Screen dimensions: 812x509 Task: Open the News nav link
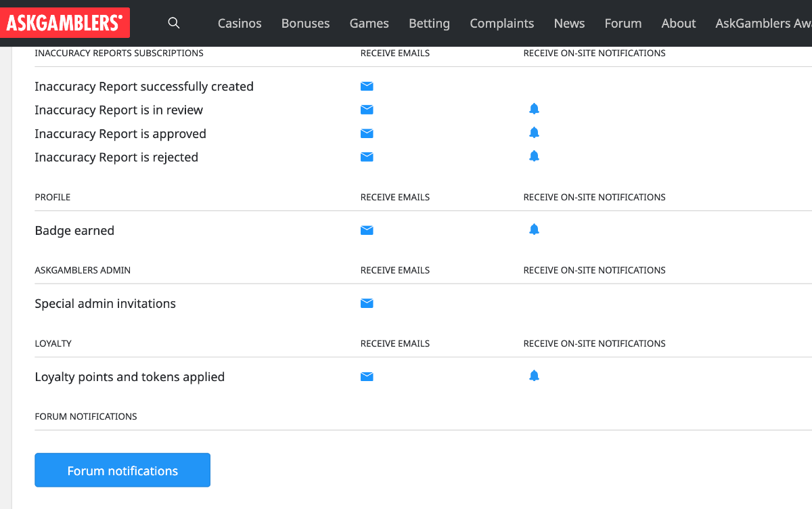569,23
